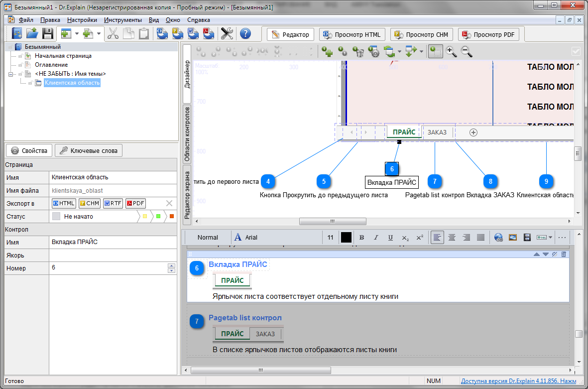Open the #VAL variable dropdown
588x389 pixels.
551,238
